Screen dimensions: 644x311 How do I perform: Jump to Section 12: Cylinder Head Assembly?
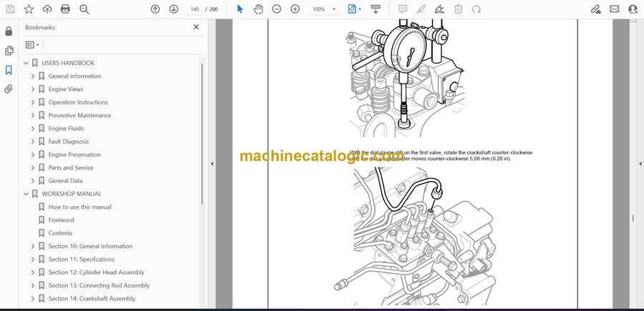[x=96, y=272]
